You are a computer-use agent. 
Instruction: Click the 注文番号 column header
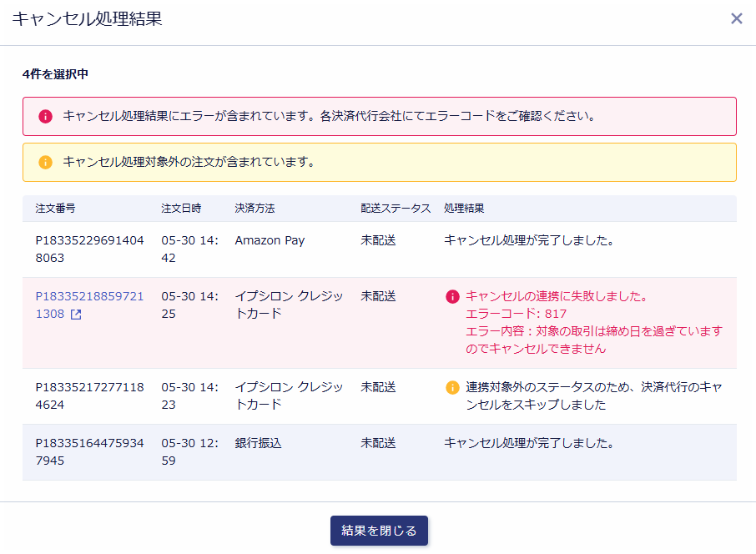pyautogui.click(x=55, y=209)
